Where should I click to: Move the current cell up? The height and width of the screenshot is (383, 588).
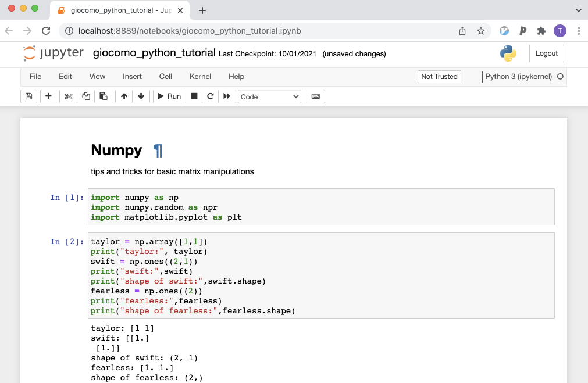pyautogui.click(x=123, y=96)
